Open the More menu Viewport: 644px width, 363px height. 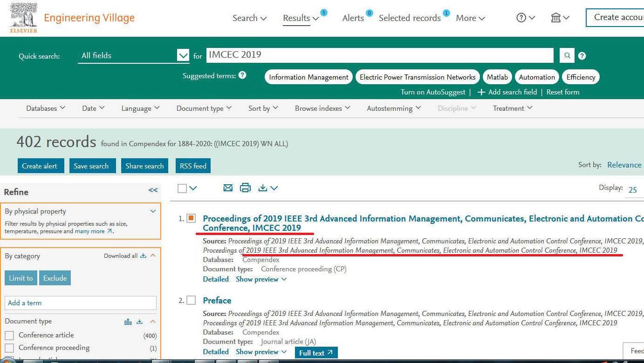pos(471,18)
